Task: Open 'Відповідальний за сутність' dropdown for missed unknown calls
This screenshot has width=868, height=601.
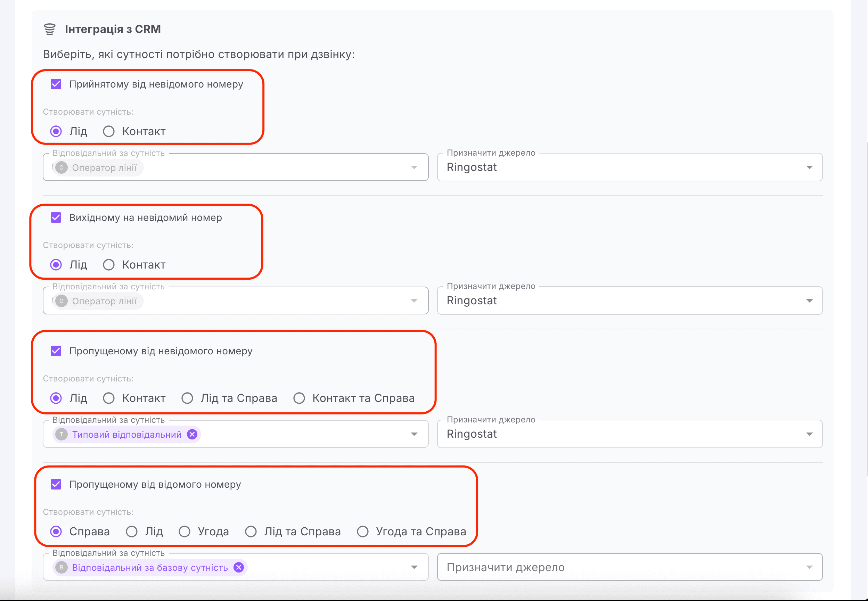Action: coord(413,434)
